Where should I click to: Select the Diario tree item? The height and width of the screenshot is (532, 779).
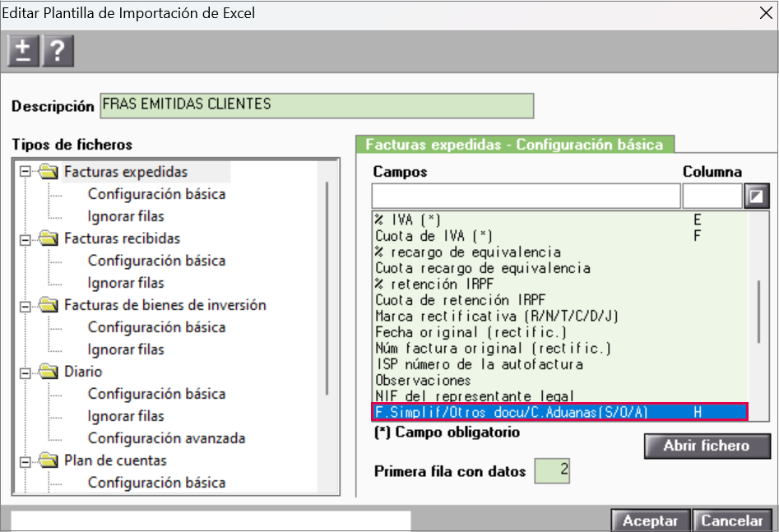(x=83, y=372)
